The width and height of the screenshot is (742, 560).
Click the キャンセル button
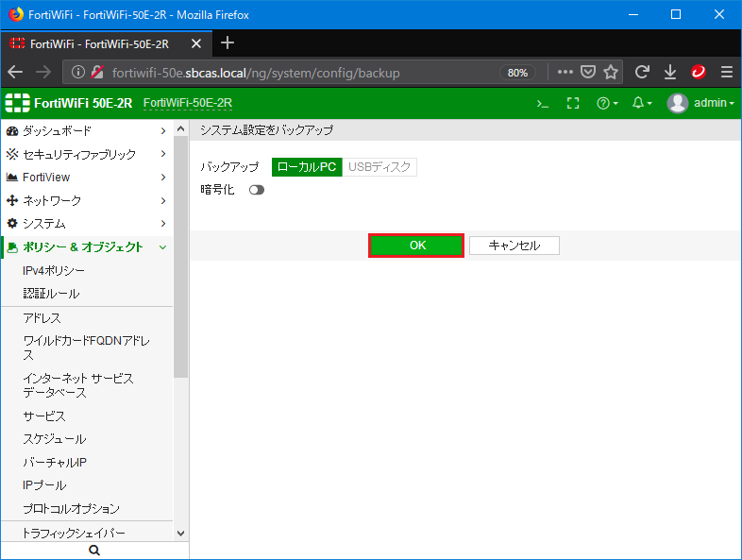[514, 246]
